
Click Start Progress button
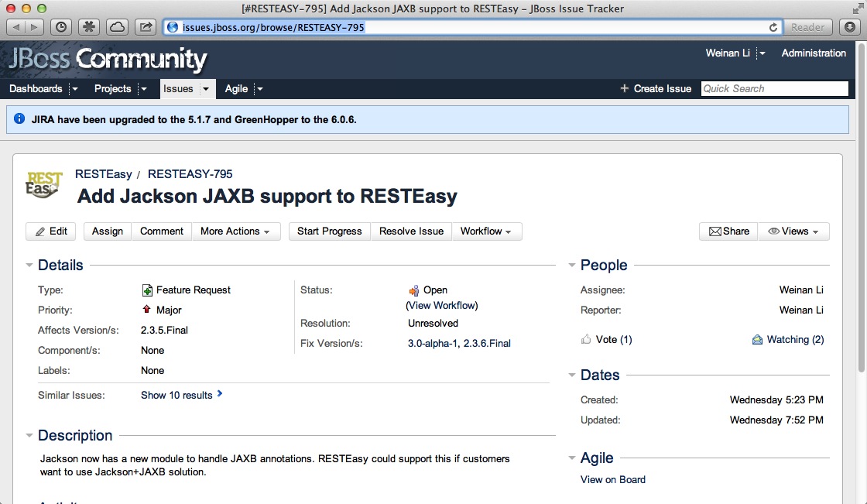pos(330,231)
